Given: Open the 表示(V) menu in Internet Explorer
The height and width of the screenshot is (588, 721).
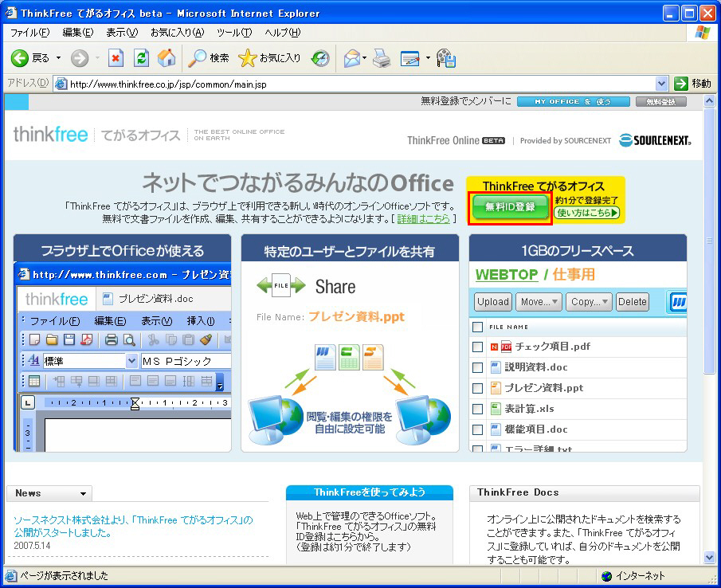Looking at the screenshot, I should [x=122, y=32].
